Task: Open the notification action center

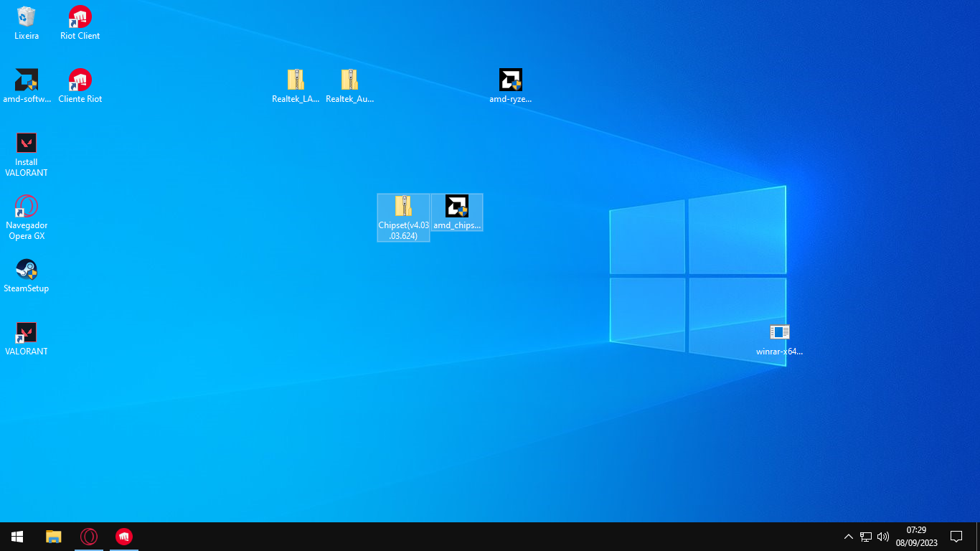Action: [x=956, y=537]
